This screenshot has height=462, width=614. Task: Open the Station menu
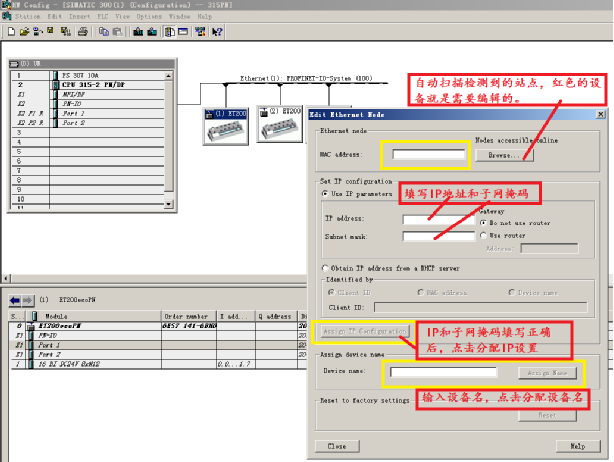[x=27, y=16]
